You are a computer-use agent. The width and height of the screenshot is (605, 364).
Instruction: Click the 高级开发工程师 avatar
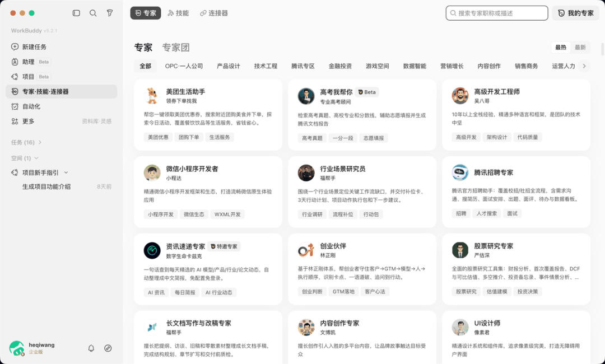click(x=460, y=96)
